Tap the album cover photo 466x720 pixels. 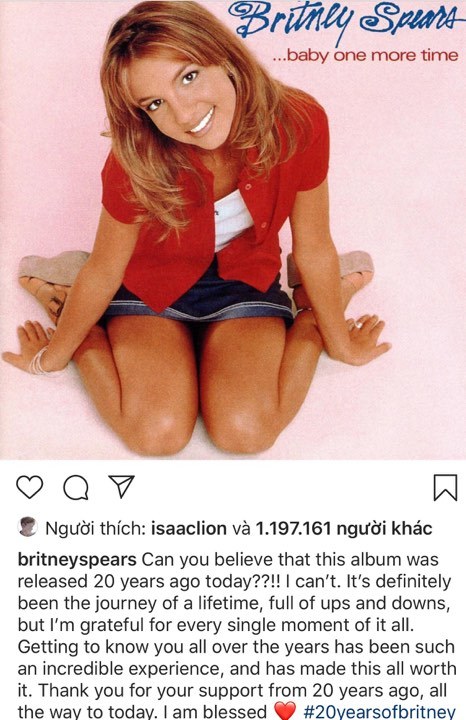coord(233,230)
